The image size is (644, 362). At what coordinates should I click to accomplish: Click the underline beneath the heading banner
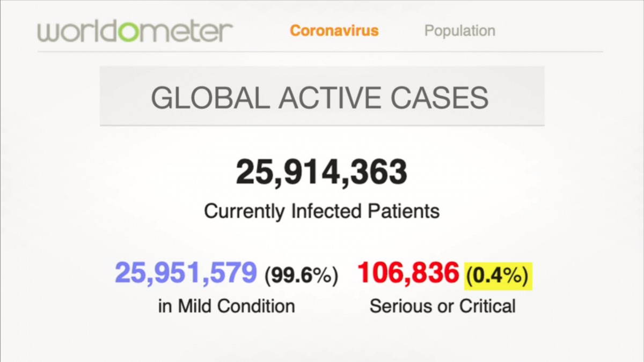point(322,125)
